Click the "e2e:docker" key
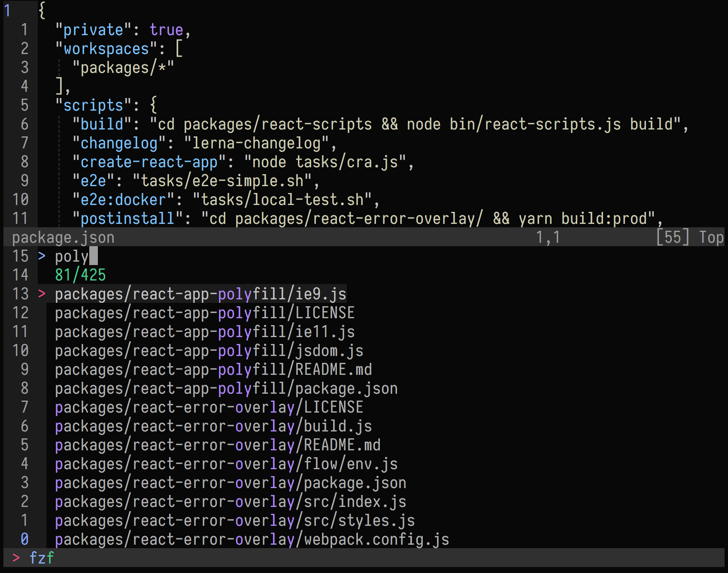Viewport: 728px width, 573px height. [123, 200]
